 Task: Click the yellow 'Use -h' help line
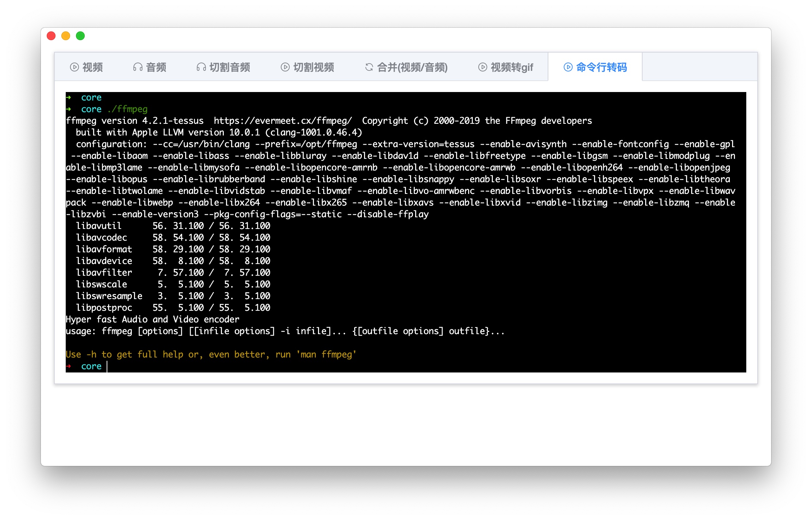(211, 355)
